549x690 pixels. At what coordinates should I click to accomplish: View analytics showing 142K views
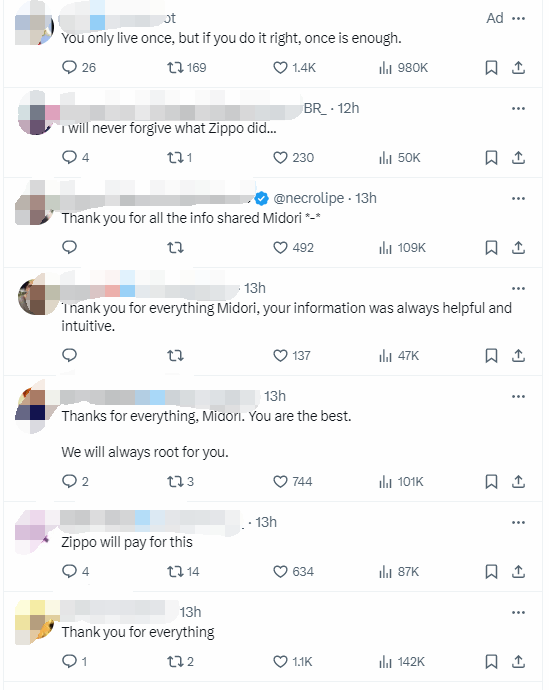[402, 661]
